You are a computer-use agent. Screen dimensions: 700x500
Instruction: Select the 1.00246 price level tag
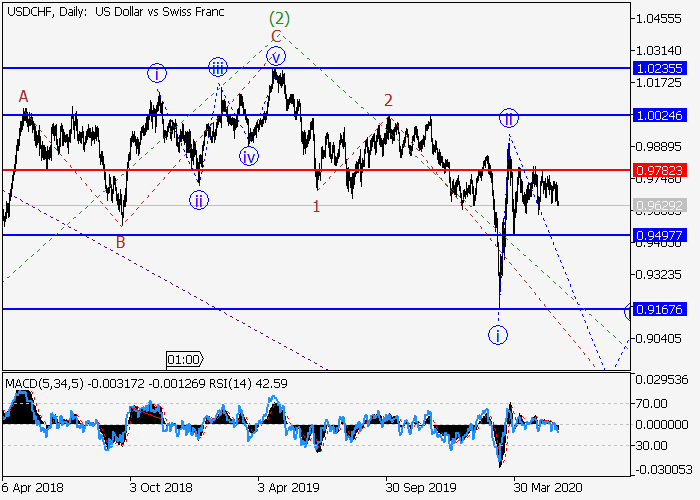[659, 115]
